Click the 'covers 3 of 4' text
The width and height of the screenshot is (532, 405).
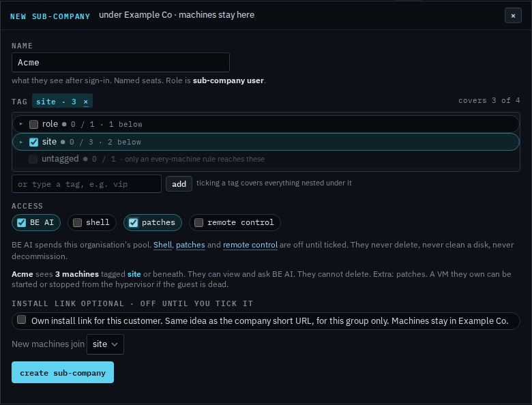pos(489,100)
